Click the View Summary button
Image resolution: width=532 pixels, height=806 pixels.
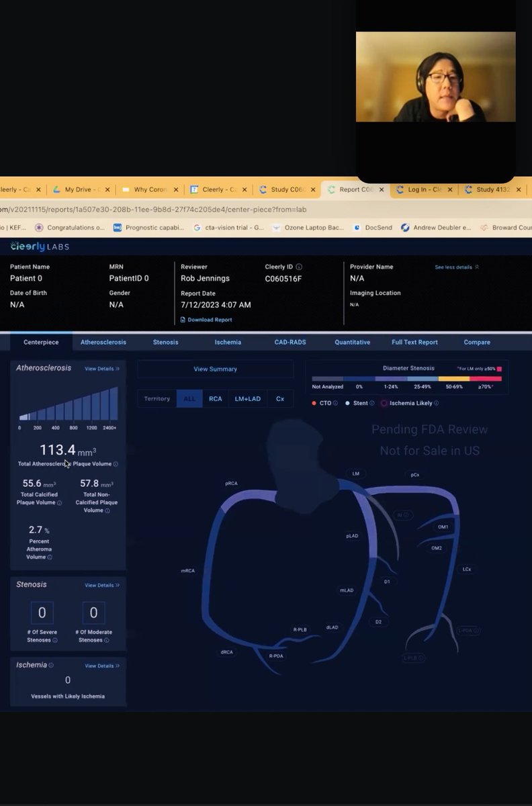[216, 369]
